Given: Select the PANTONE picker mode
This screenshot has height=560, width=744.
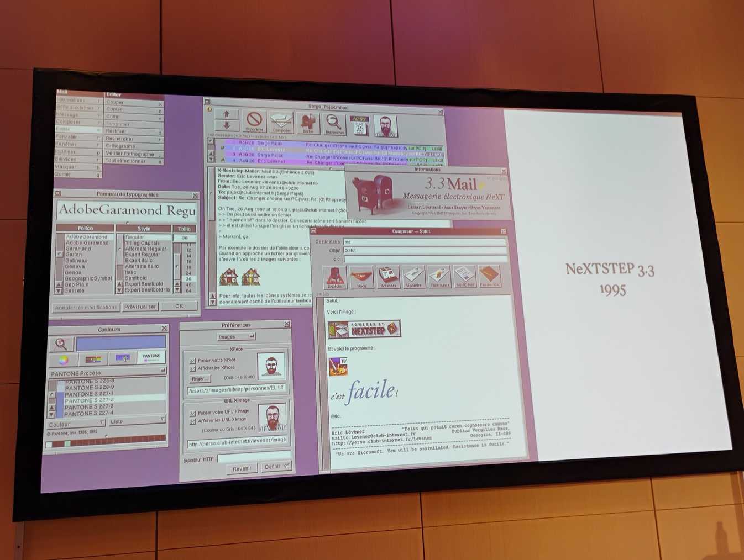Looking at the screenshot, I should 151,357.
